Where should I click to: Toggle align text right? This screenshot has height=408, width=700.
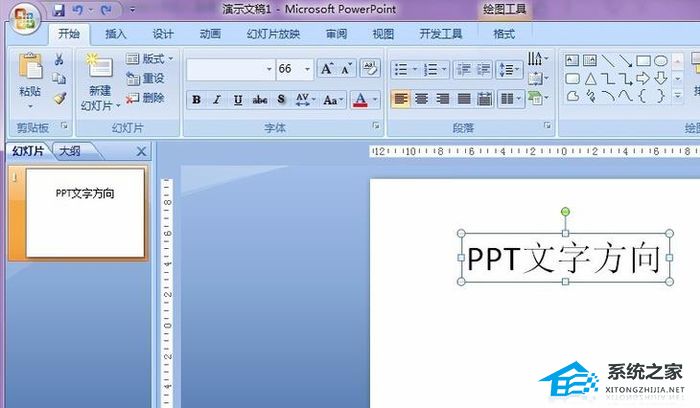442,99
